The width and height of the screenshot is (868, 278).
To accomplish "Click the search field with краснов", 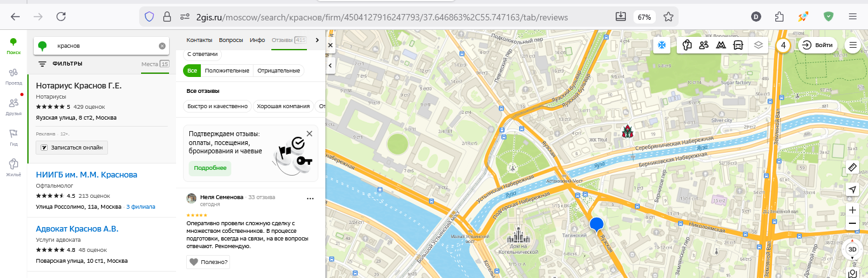I will (102, 46).
